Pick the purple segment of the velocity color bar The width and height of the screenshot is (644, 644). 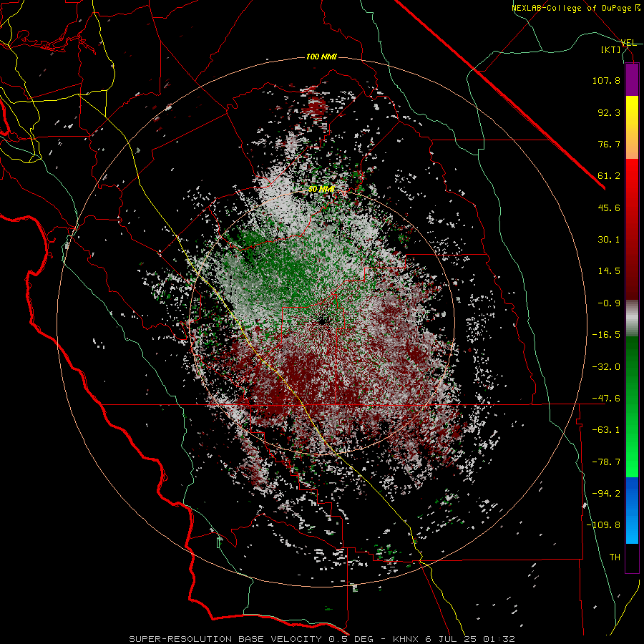click(x=632, y=79)
